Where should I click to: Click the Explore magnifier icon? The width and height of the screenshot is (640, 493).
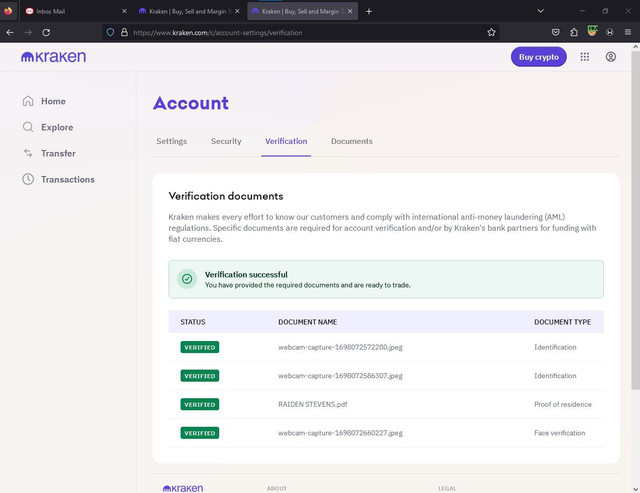click(28, 127)
